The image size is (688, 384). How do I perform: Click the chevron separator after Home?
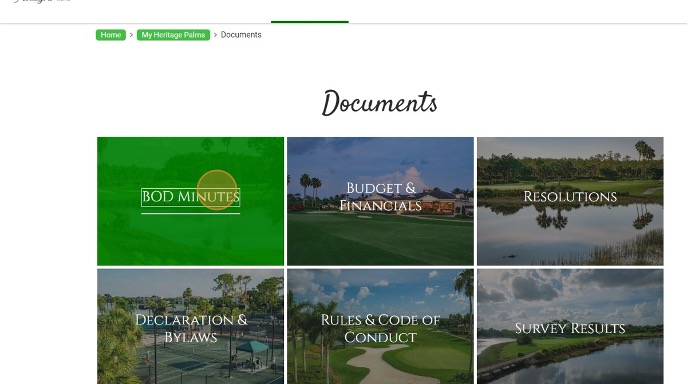pyautogui.click(x=131, y=35)
